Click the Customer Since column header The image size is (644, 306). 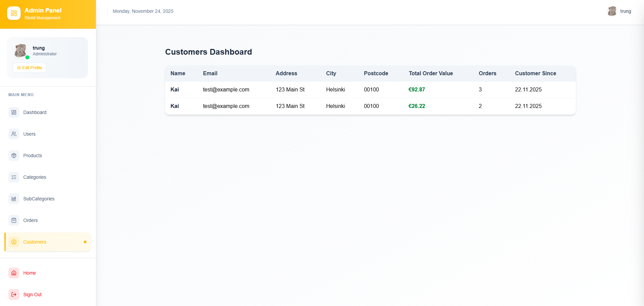(535, 73)
